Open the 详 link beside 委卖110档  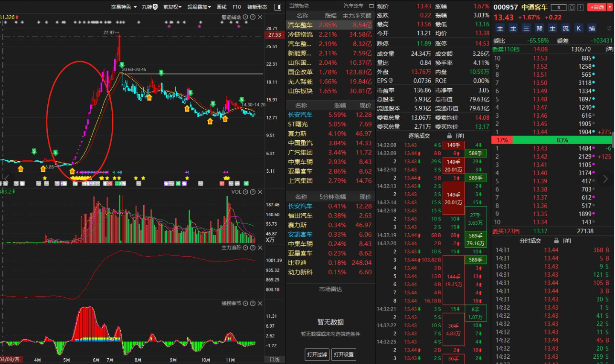(609, 49)
